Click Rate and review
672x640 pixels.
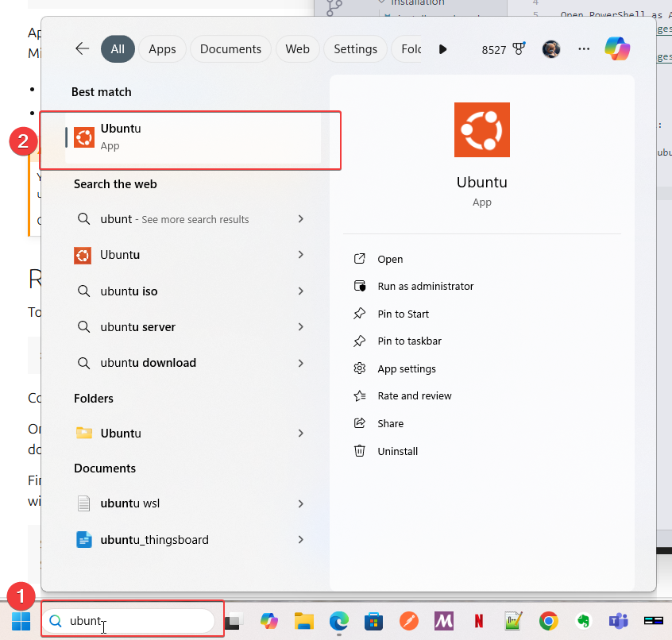click(415, 395)
